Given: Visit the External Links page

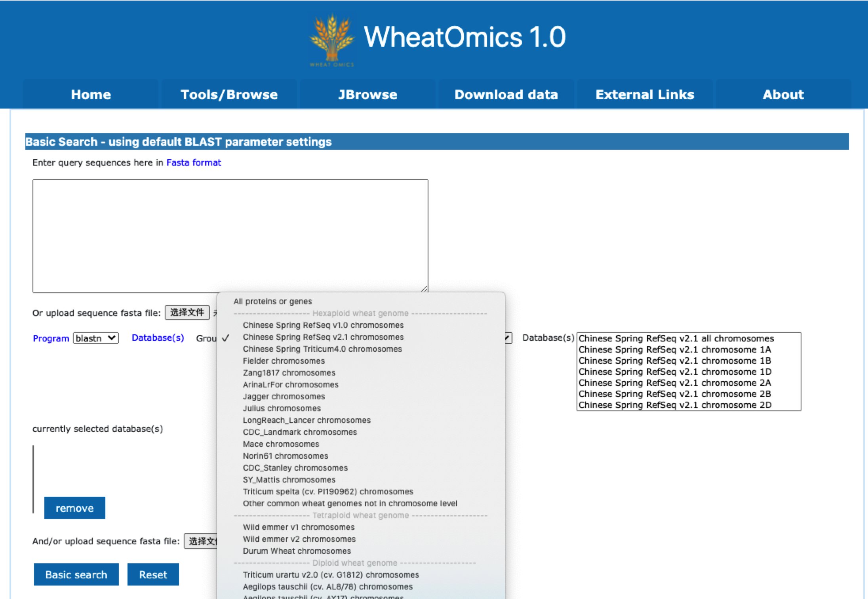Looking at the screenshot, I should tap(645, 94).
